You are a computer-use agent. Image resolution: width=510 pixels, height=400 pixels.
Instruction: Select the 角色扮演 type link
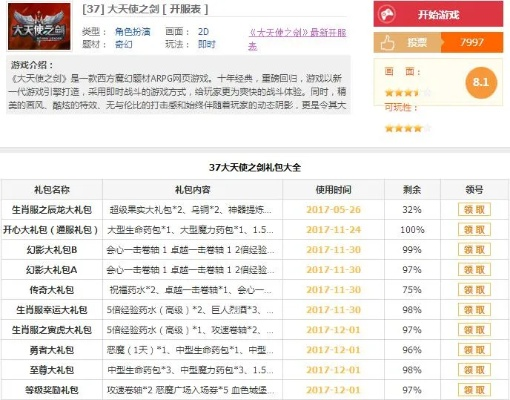coord(133,32)
